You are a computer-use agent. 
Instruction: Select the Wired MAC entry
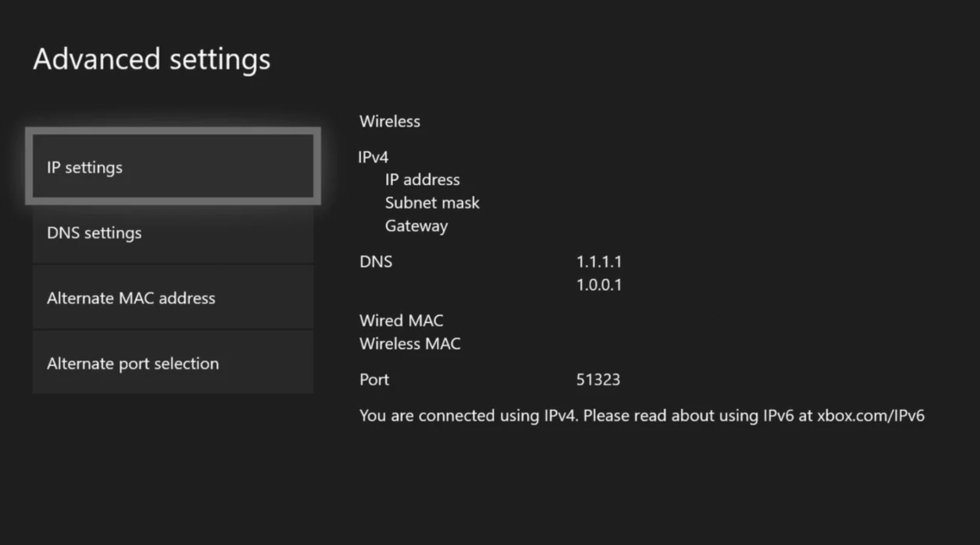(401, 320)
